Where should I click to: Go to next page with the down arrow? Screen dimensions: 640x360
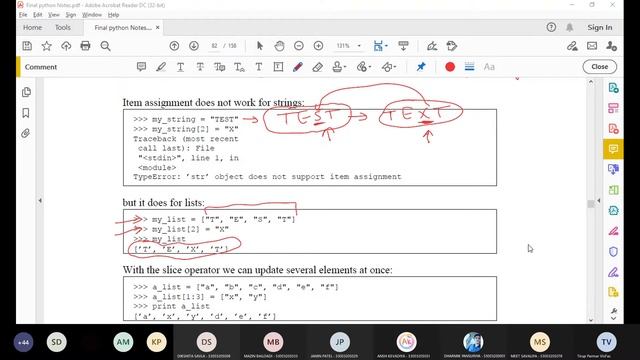194,46
